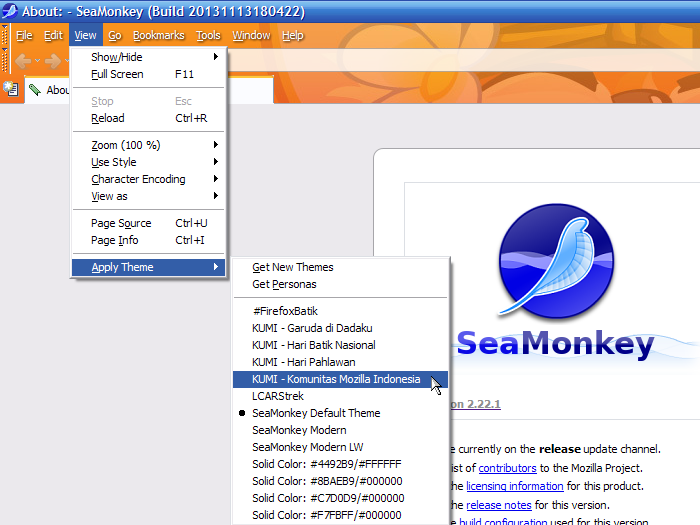Open the Edit menu
Screen dimensions: 700x525
(53, 35)
